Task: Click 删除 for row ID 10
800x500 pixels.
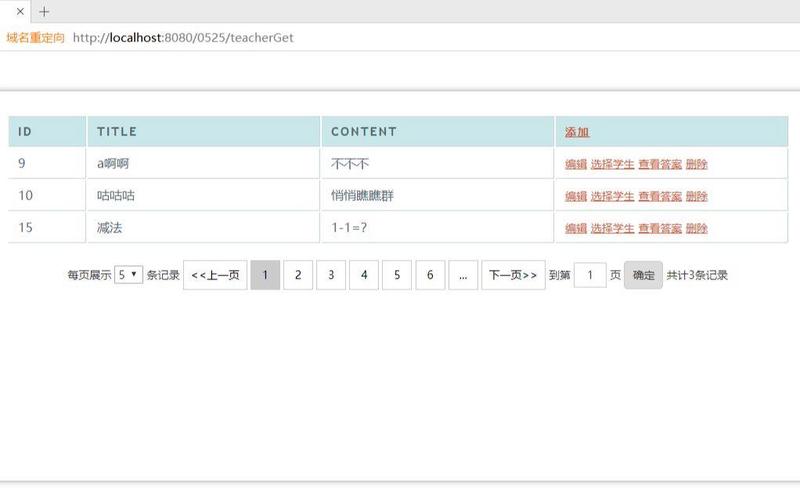Action: 696,196
